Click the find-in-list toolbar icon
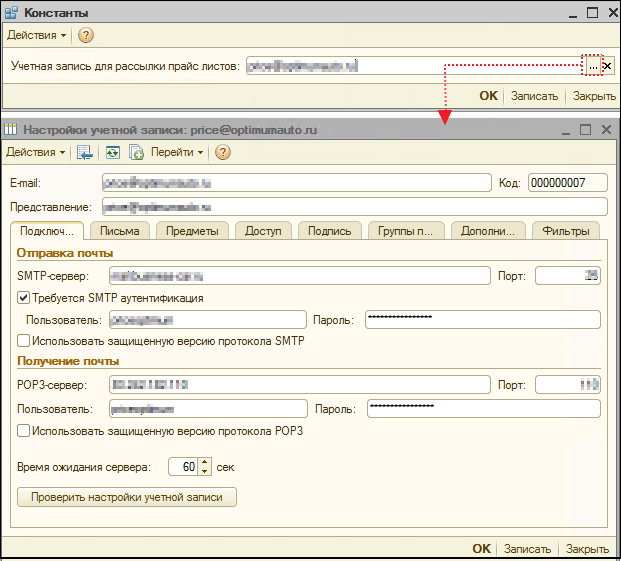 (85, 152)
